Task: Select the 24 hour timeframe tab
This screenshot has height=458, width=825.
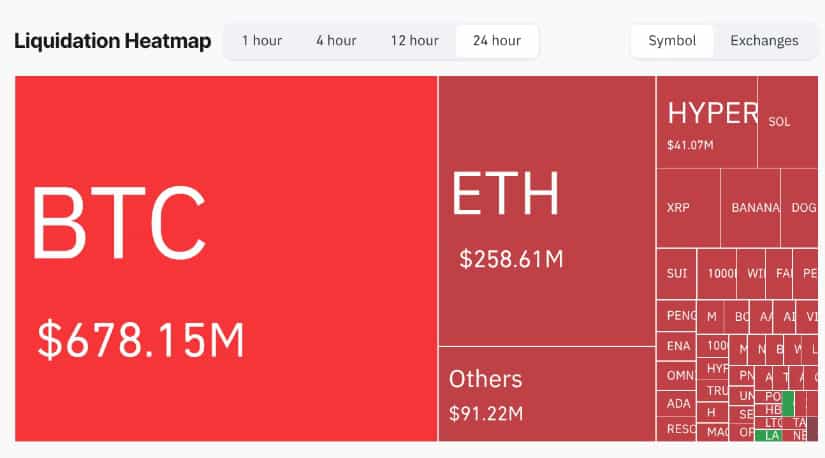Action: (497, 41)
